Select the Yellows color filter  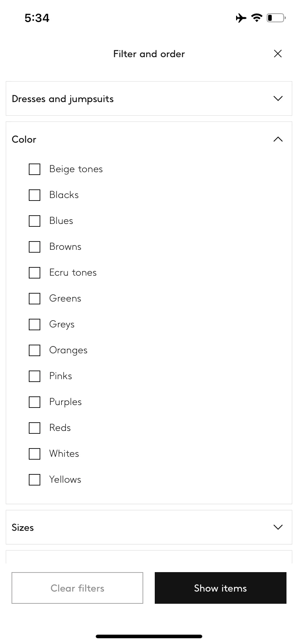coord(35,480)
